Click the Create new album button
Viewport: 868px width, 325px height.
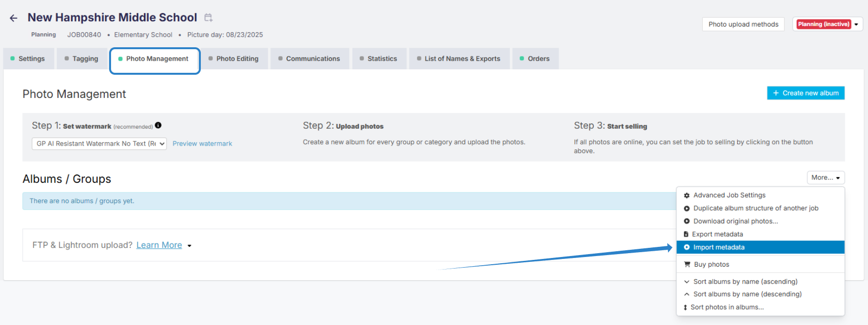[x=806, y=93]
